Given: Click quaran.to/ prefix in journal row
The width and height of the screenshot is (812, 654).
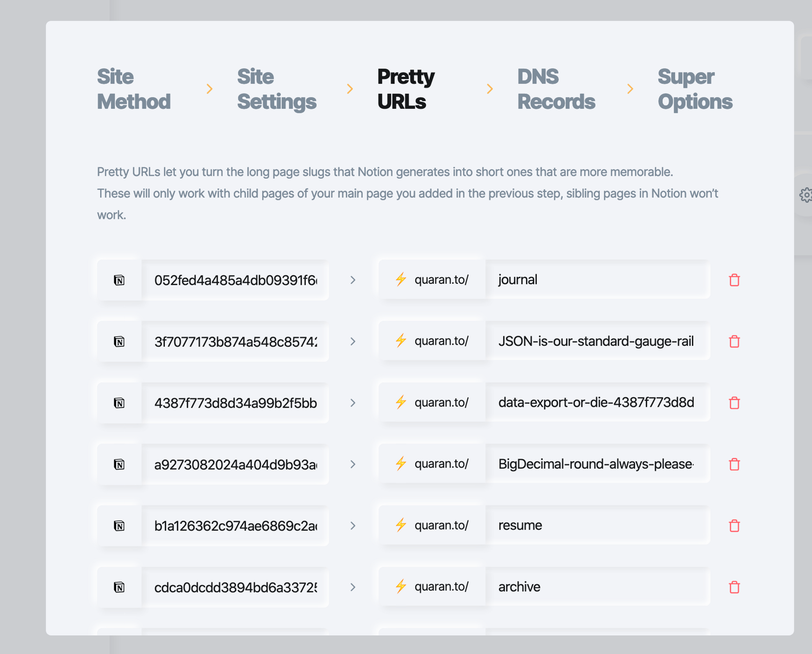Looking at the screenshot, I should pos(442,280).
